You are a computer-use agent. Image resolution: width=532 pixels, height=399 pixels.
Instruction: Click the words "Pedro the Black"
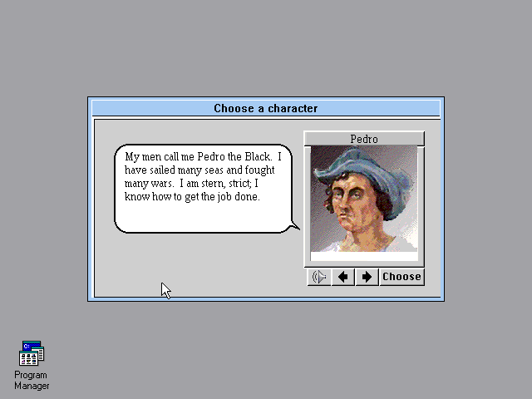point(234,157)
